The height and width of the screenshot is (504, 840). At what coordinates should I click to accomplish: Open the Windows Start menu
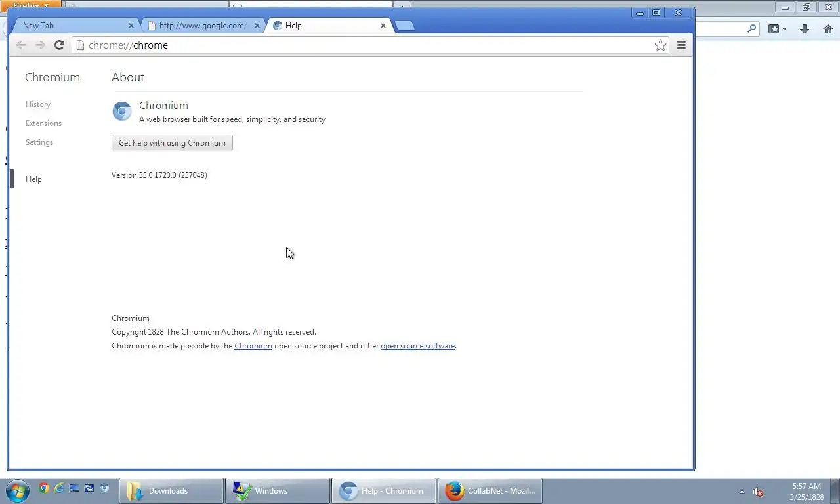click(16, 491)
